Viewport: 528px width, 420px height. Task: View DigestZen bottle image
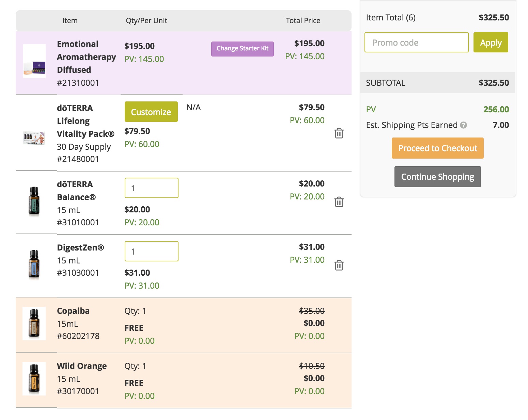click(x=34, y=265)
